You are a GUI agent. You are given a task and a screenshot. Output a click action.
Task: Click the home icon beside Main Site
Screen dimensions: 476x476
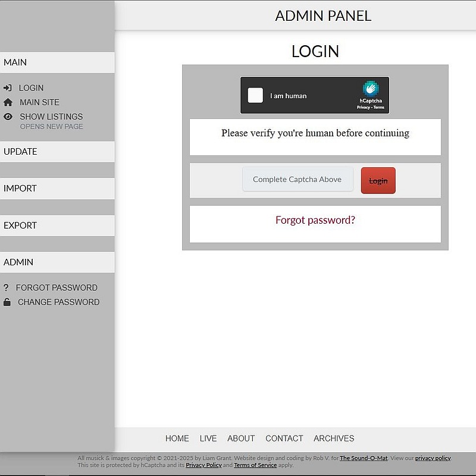tap(8, 102)
